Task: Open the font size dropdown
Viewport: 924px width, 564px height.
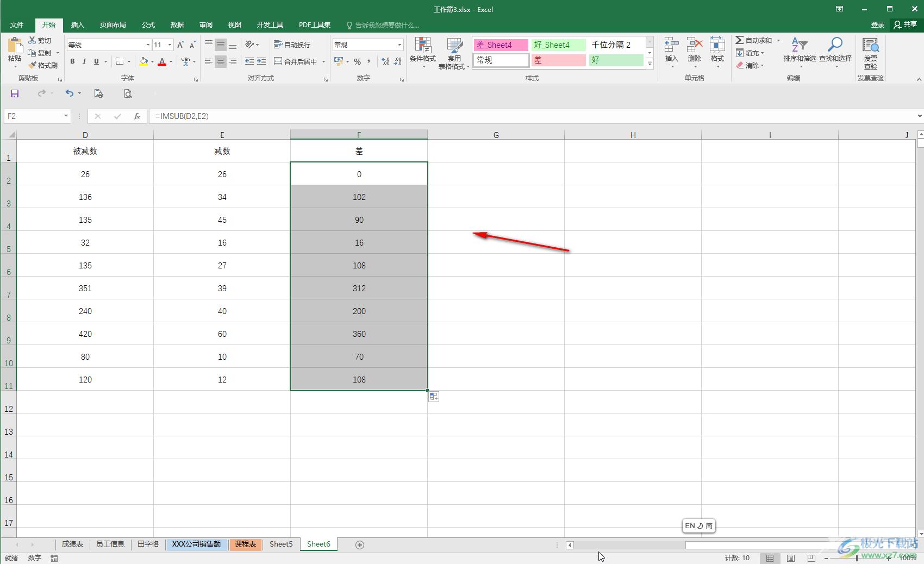Action: [170, 45]
